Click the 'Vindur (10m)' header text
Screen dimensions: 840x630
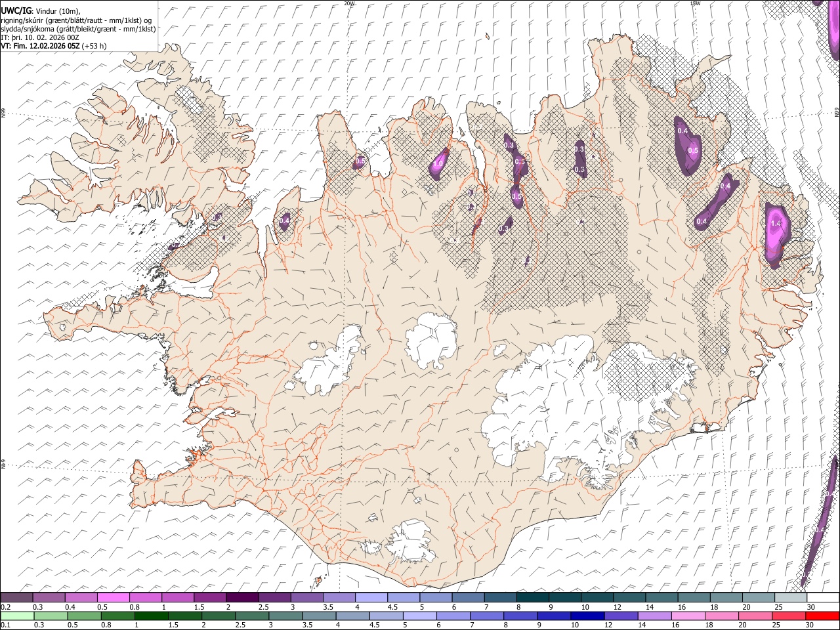pyautogui.click(x=56, y=11)
